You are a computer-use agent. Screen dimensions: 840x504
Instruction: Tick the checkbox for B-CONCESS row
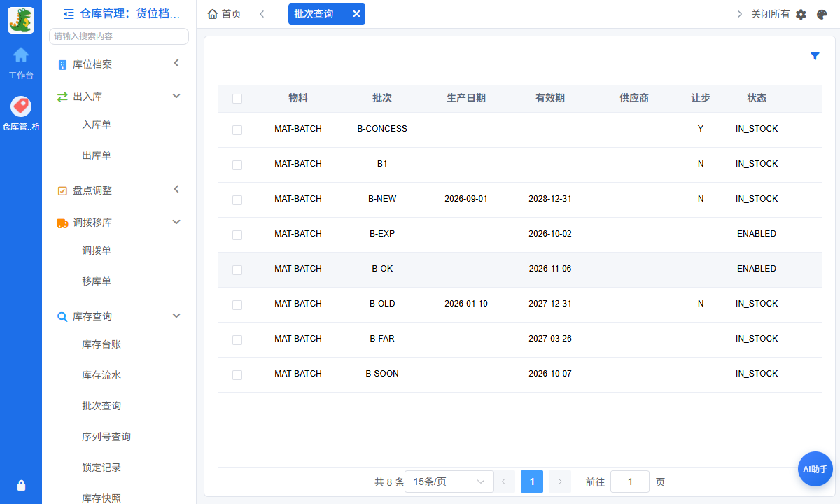click(237, 130)
